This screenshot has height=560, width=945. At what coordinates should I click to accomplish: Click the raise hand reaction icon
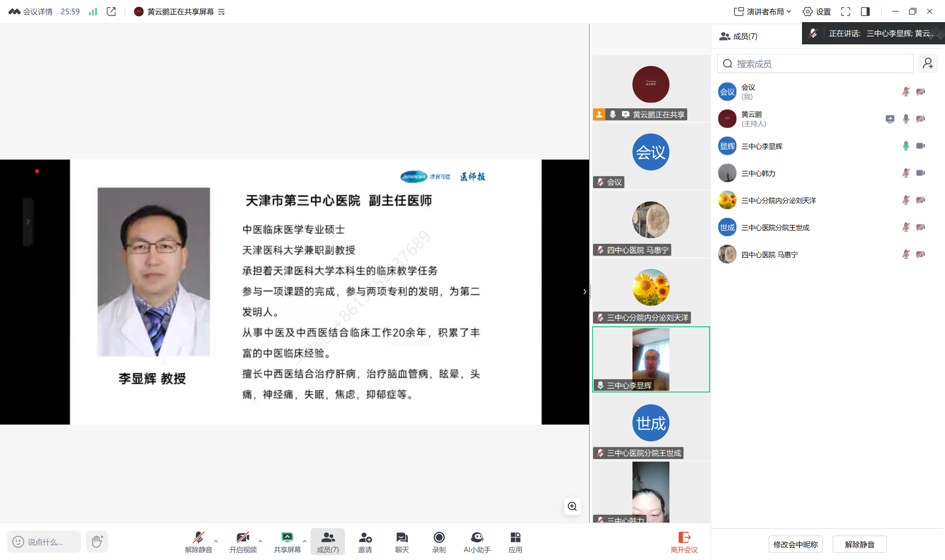click(97, 541)
